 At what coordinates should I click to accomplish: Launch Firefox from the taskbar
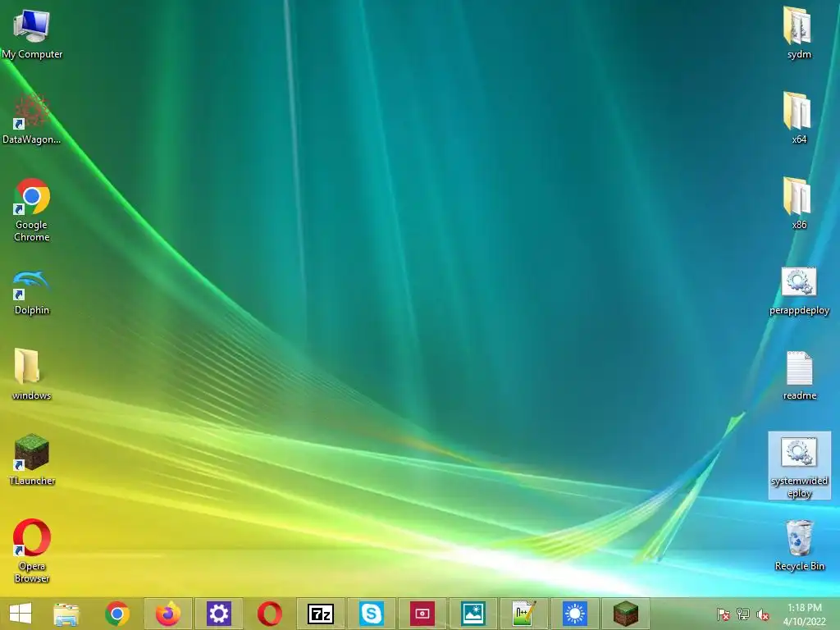pos(167,614)
